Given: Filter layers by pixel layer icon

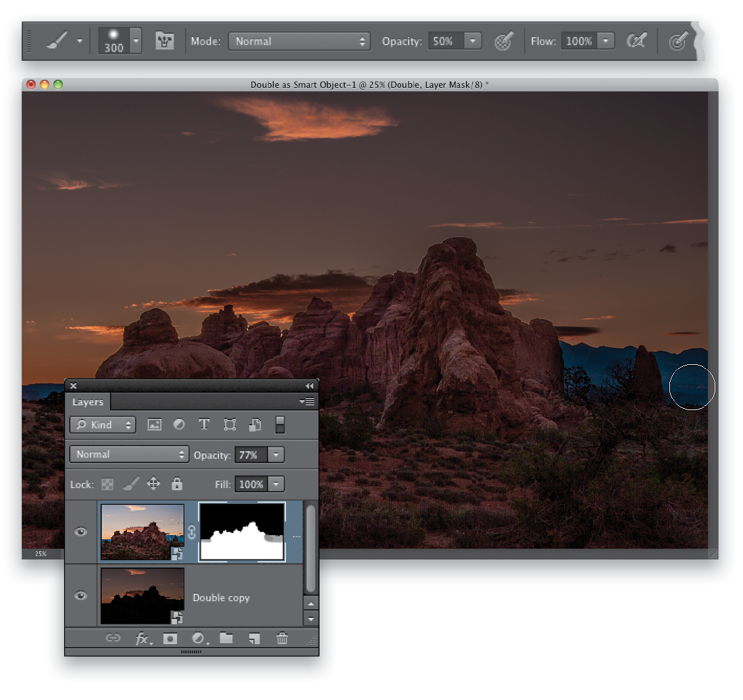Looking at the screenshot, I should [x=154, y=424].
